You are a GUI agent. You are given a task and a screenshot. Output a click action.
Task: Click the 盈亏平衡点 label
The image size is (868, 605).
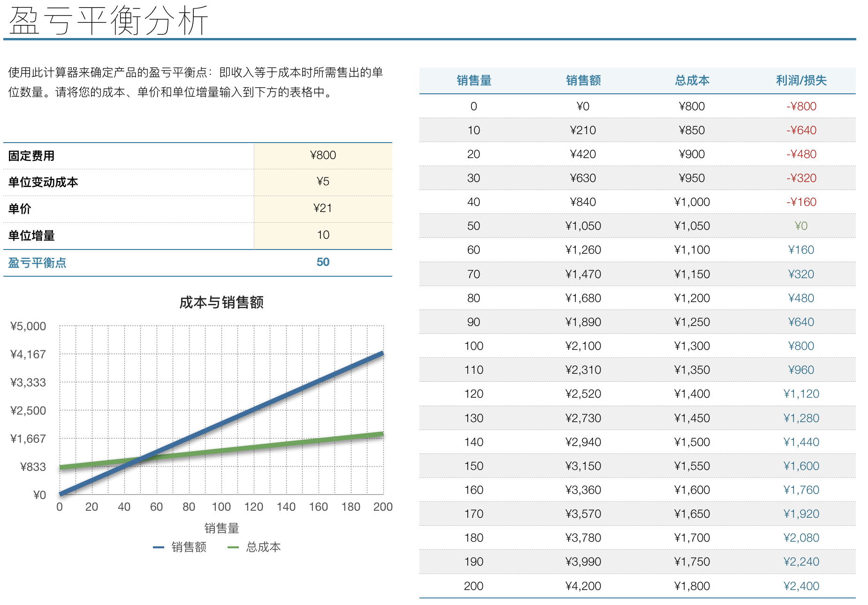coord(37,263)
